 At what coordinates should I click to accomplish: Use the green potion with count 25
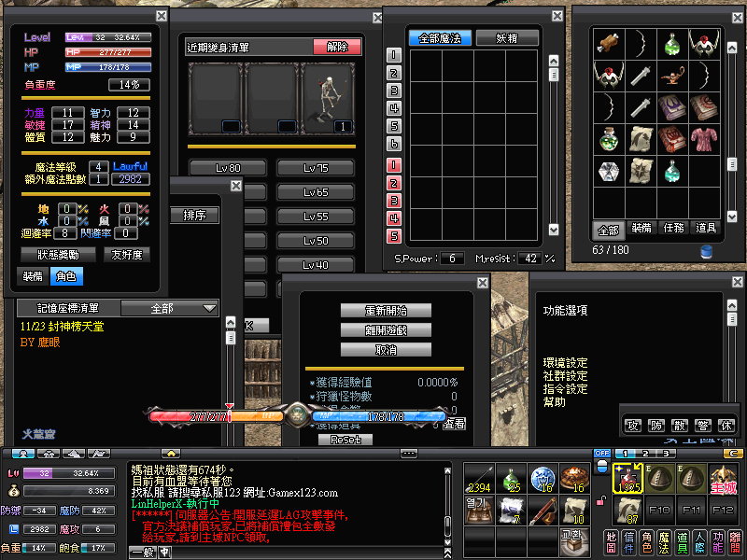pos(511,479)
